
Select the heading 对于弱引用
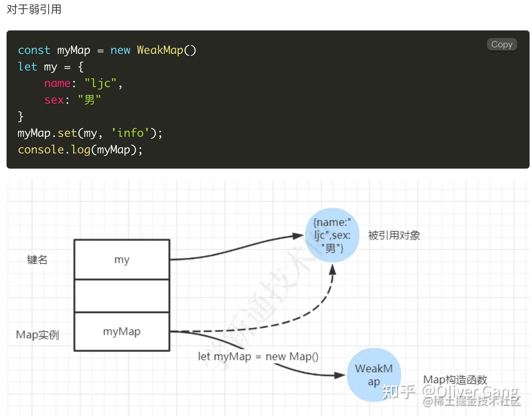[33, 9]
